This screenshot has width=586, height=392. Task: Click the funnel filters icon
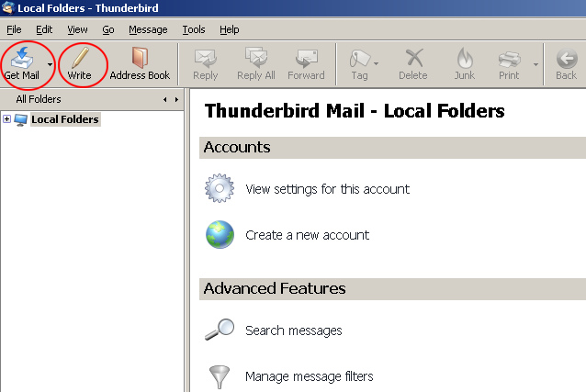click(220, 376)
